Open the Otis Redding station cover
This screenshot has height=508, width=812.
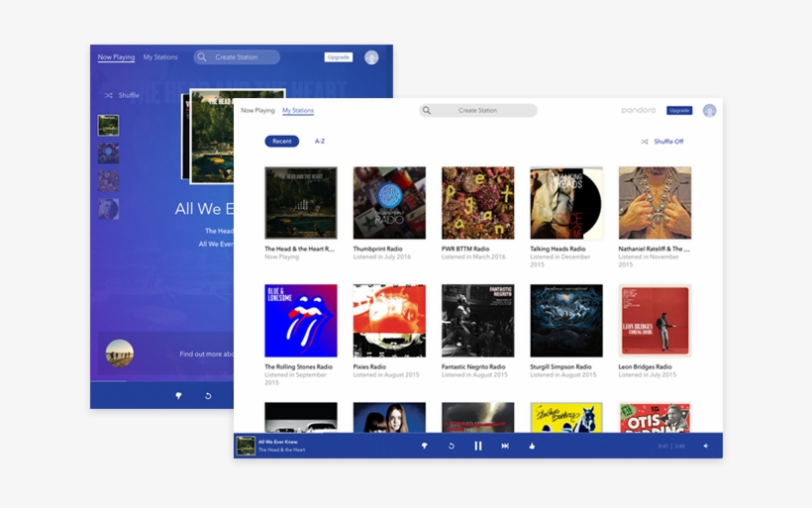coord(655,417)
